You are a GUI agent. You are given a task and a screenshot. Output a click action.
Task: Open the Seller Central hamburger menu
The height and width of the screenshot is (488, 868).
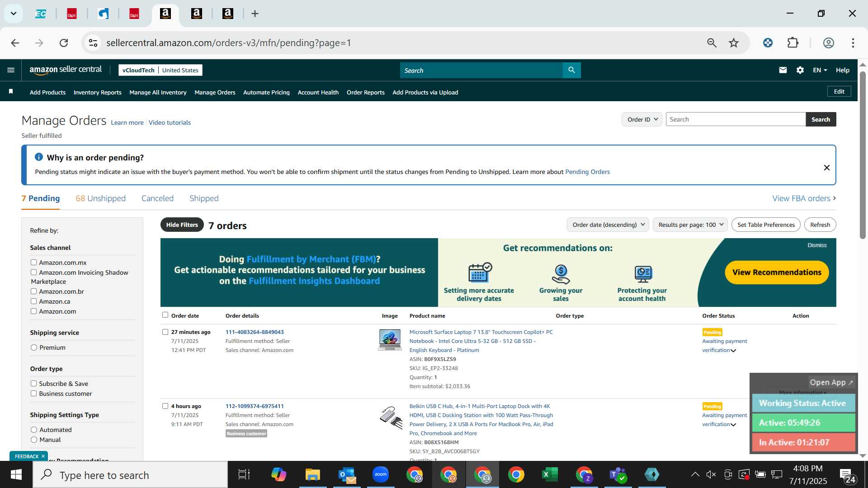pyautogui.click(x=11, y=70)
